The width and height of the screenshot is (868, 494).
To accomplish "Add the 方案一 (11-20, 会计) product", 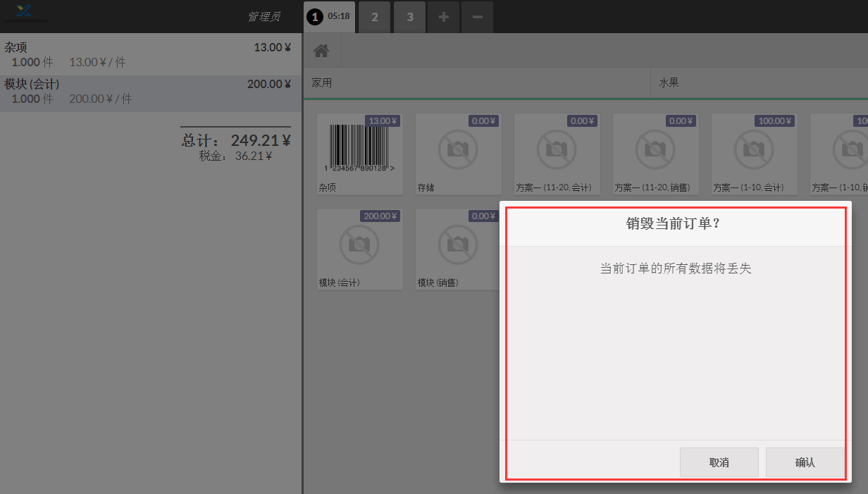I will click(x=557, y=154).
